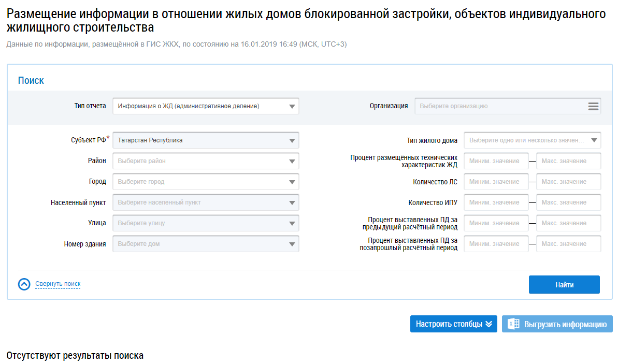Click minimum percent for позапрошлый расчётный период
Image resolution: width=618 pixels, height=364 pixels.
(496, 244)
